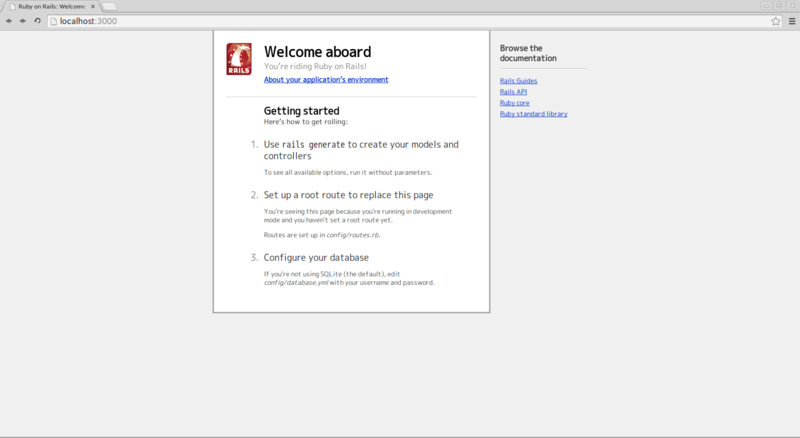Click the config/routes.rb text
This screenshot has height=438, width=800.
[x=353, y=235]
